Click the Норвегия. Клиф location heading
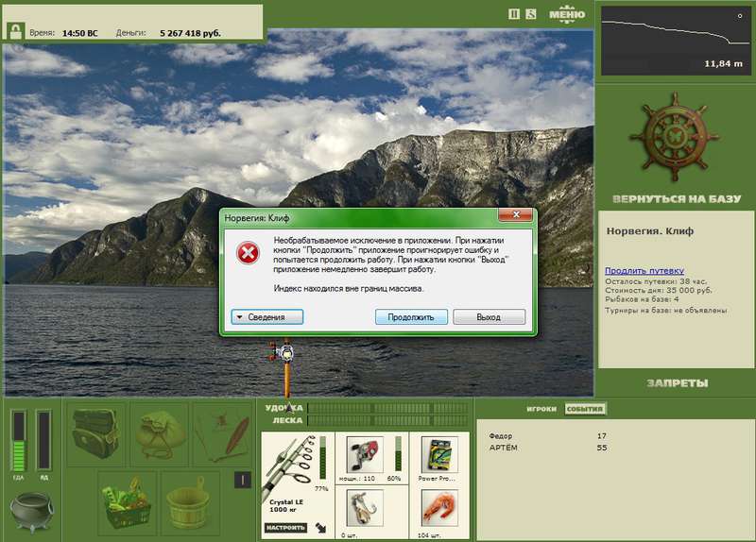The width and height of the screenshot is (756, 542). pyautogui.click(x=649, y=230)
